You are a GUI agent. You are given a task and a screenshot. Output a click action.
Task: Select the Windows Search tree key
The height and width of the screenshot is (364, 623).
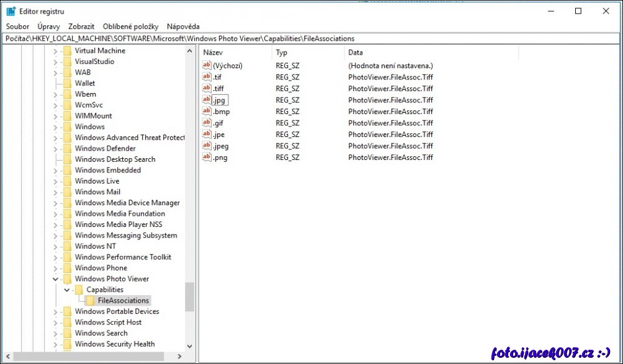point(101,333)
